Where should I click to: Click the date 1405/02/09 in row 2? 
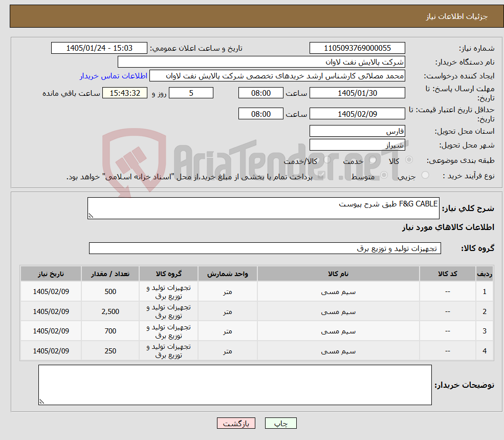pyautogui.click(x=51, y=311)
